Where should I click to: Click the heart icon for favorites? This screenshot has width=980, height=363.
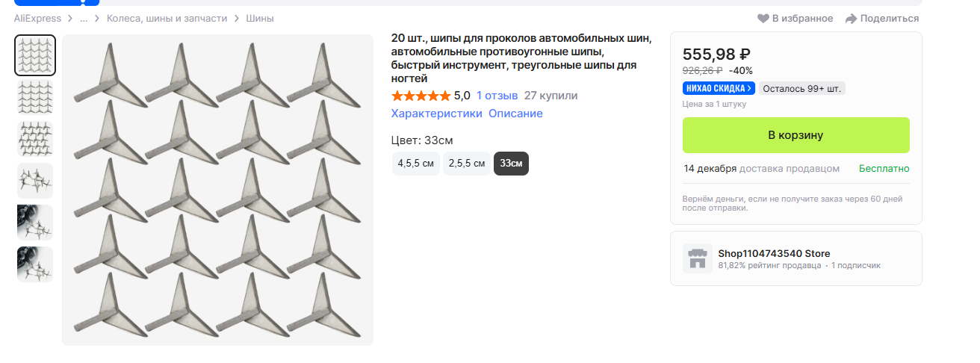[763, 19]
